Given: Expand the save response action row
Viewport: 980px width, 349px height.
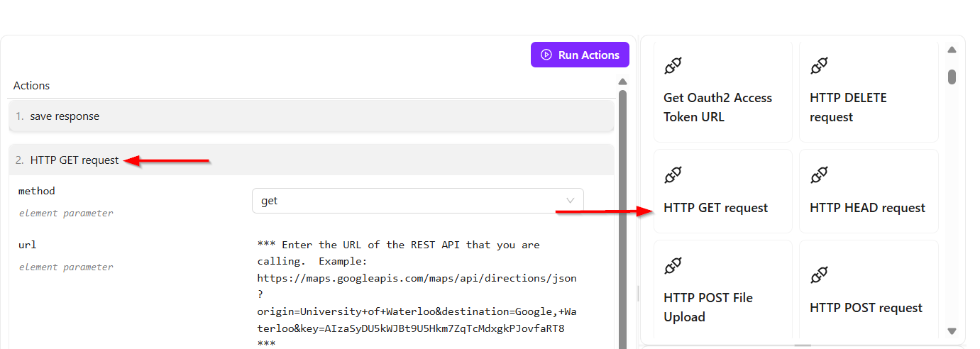Looking at the screenshot, I should click(x=311, y=116).
